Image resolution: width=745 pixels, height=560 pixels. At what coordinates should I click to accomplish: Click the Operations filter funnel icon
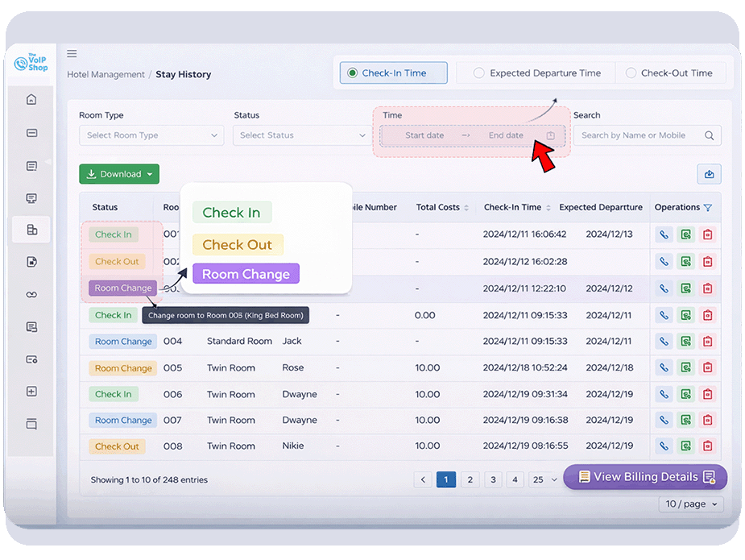point(708,208)
